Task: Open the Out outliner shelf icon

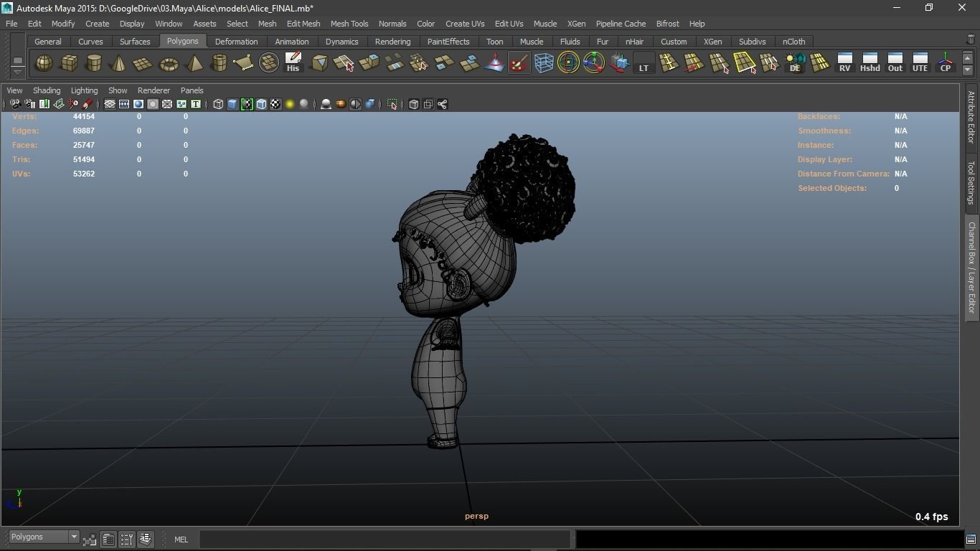Action: point(895,63)
